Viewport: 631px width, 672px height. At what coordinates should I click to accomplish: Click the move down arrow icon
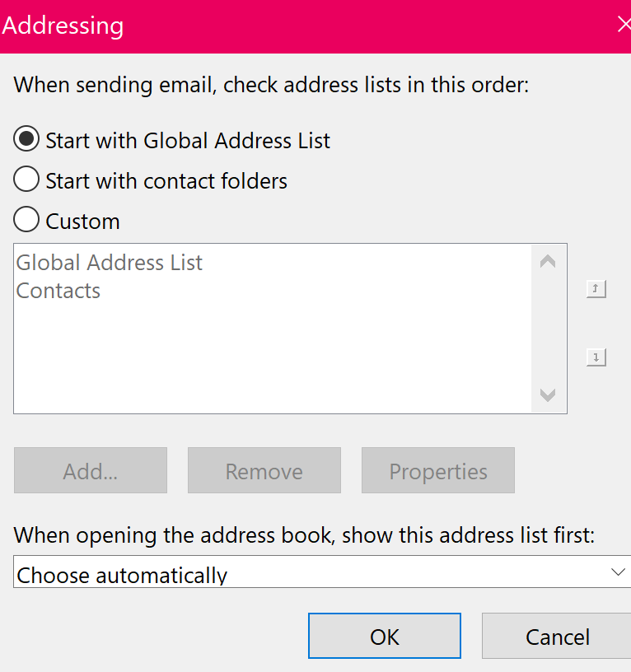596,357
